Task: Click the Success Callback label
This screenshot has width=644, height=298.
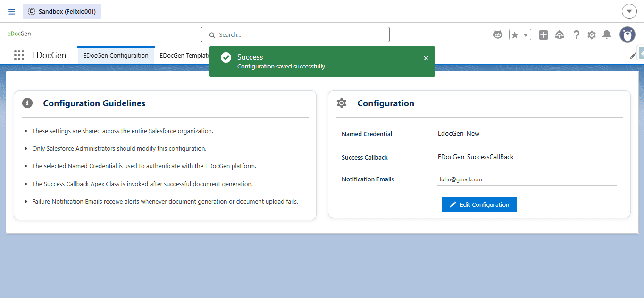Action: [365, 157]
